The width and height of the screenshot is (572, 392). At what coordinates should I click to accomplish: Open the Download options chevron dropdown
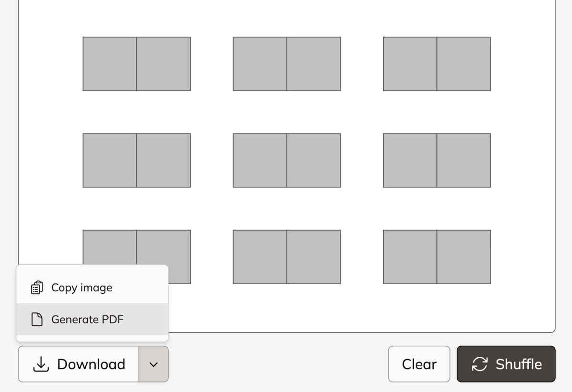tap(153, 364)
